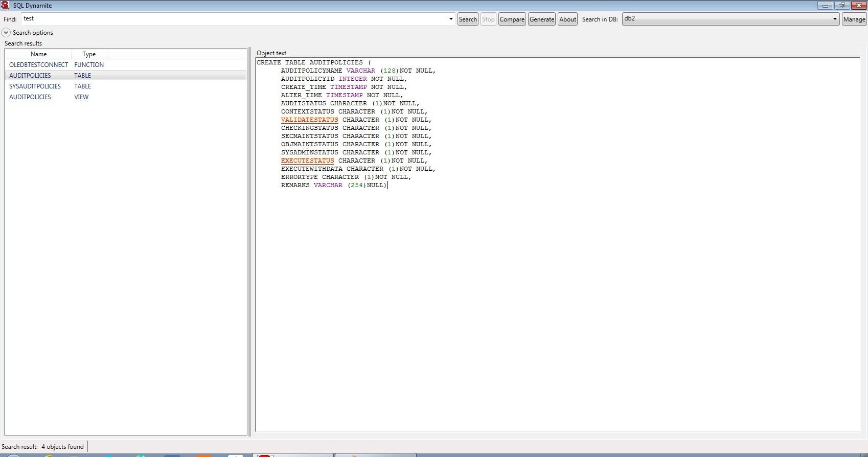The height and width of the screenshot is (457, 868).
Task: Click the AUDITPOLICYNAME VARCHAR line
Action: click(x=358, y=71)
